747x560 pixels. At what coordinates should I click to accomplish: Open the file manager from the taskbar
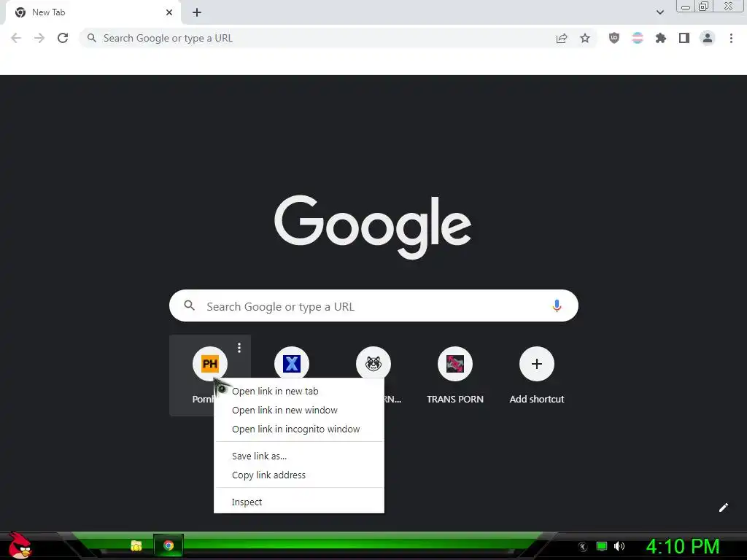(136, 545)
